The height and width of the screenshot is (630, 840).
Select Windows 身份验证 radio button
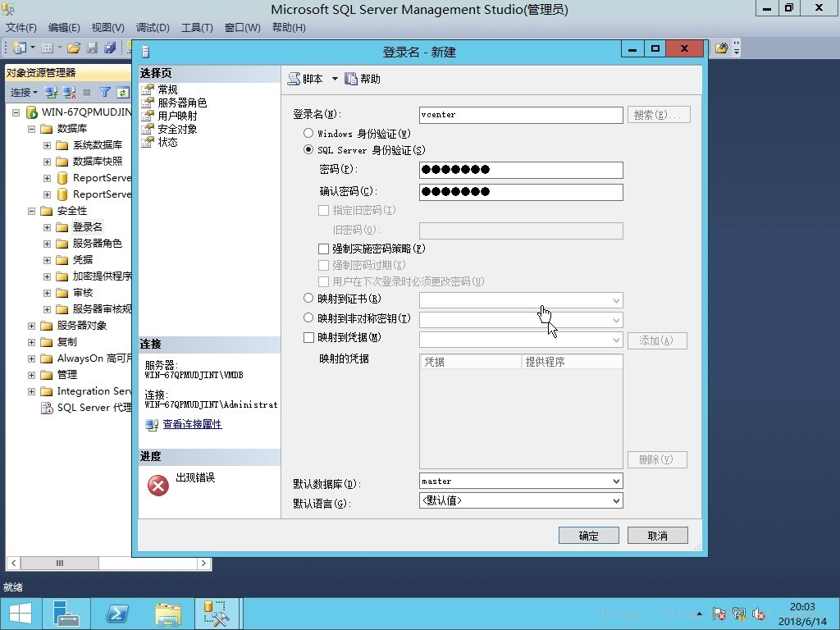[308, 133]
